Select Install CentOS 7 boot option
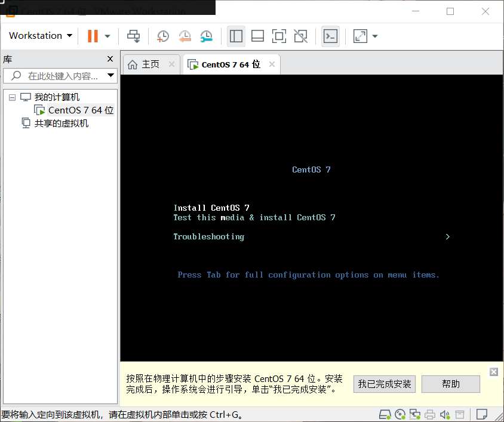Screen dimensions: 504x422 (x=211, y=208)
